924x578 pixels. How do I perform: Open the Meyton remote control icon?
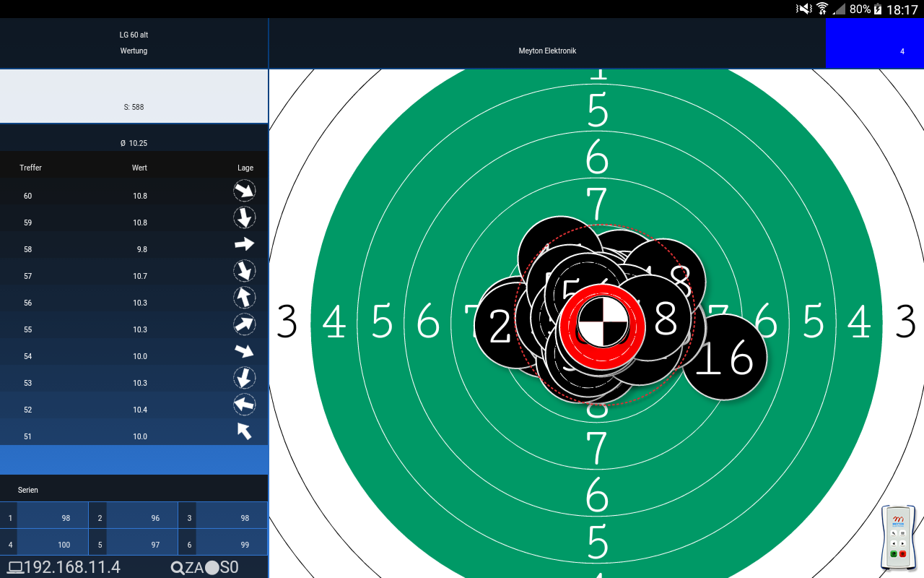tap(898, 538)
